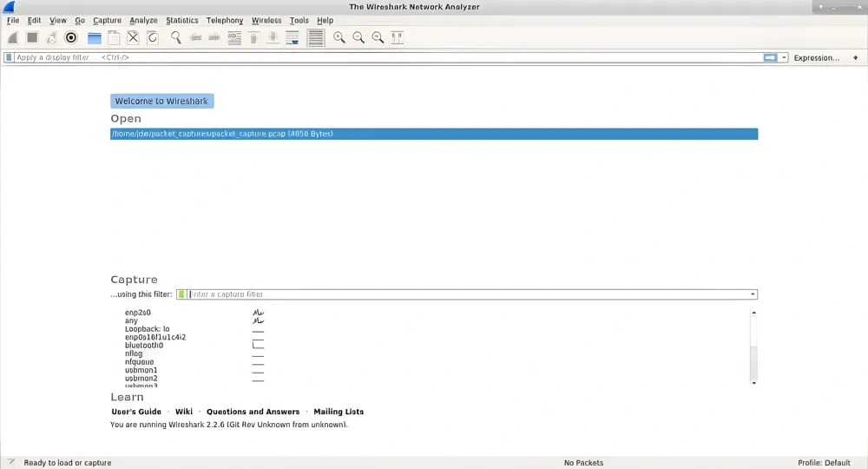This screenshot has height=469, width=868.
Task: Reload this capture file icon
Action: (153, 37)
